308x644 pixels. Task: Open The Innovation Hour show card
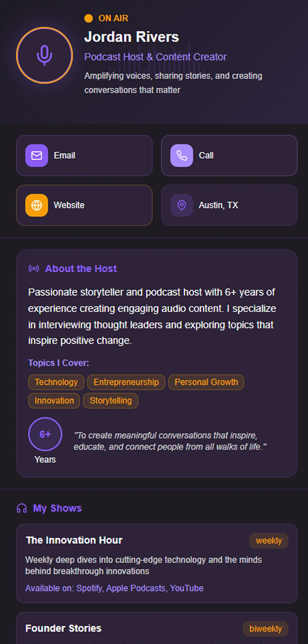[x=157, y=563]
